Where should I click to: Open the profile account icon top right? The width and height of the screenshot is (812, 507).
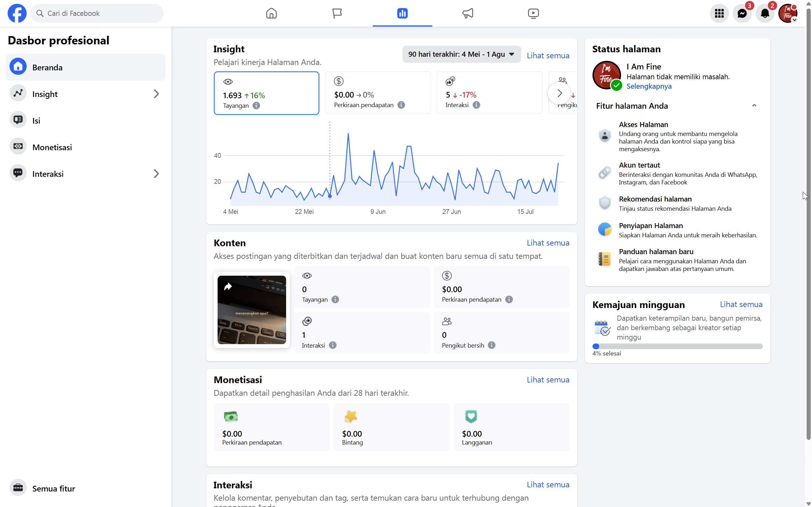788,13
